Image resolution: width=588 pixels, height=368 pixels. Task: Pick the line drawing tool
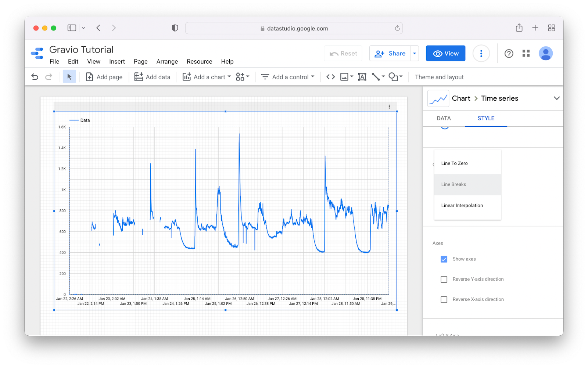tap(376, 77)
